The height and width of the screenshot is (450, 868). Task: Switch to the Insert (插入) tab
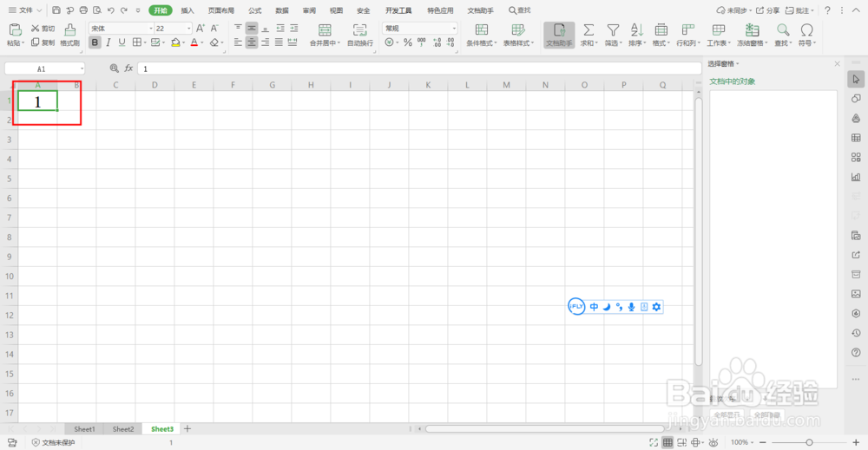[187, 10]
